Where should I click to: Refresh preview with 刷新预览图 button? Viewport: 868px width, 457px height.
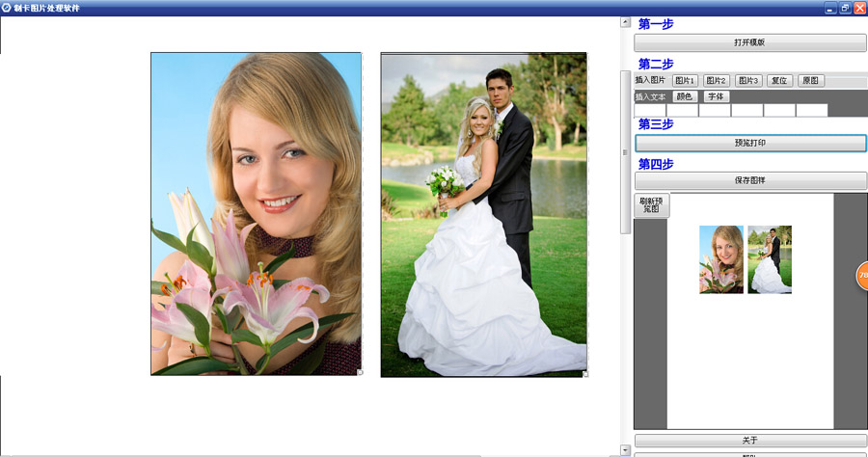click(x=652, y=205)
